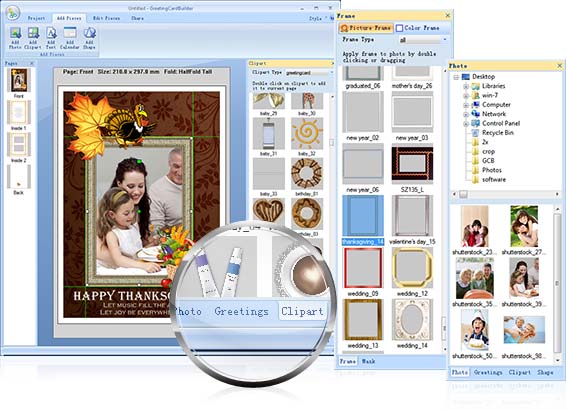
Task: Expand the win-7 tree node
Action: [466, 96]
